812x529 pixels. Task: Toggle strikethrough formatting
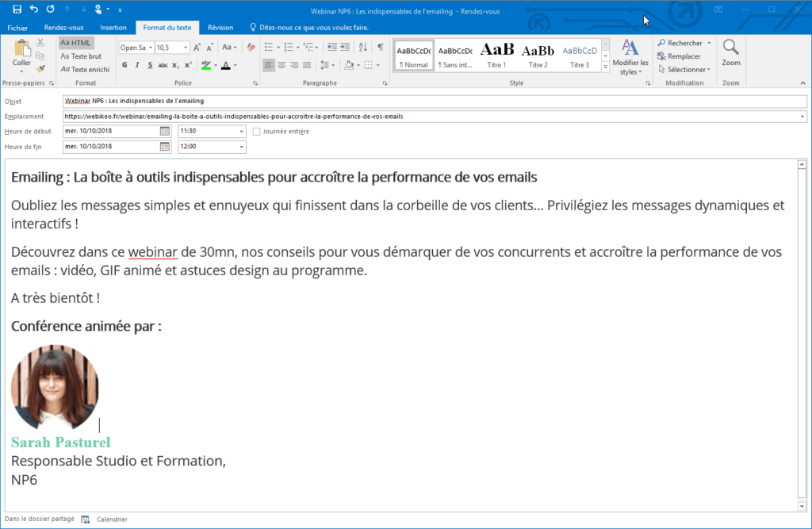pos(163,65)
